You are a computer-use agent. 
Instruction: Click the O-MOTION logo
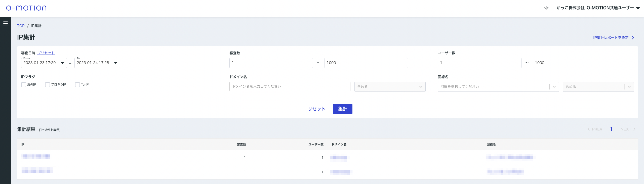pyautogui.click(x=26, y=8)
